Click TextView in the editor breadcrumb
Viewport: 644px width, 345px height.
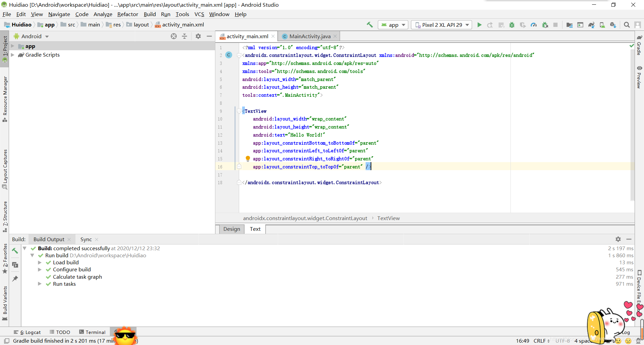pos(388,218)
